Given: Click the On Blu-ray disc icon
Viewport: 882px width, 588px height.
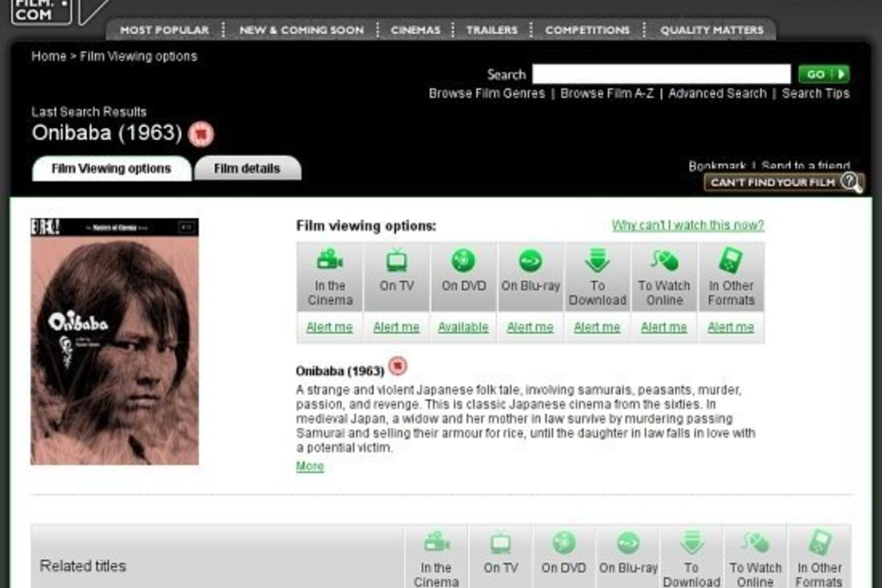Looking at the screenshot, I should coord(530,260).
